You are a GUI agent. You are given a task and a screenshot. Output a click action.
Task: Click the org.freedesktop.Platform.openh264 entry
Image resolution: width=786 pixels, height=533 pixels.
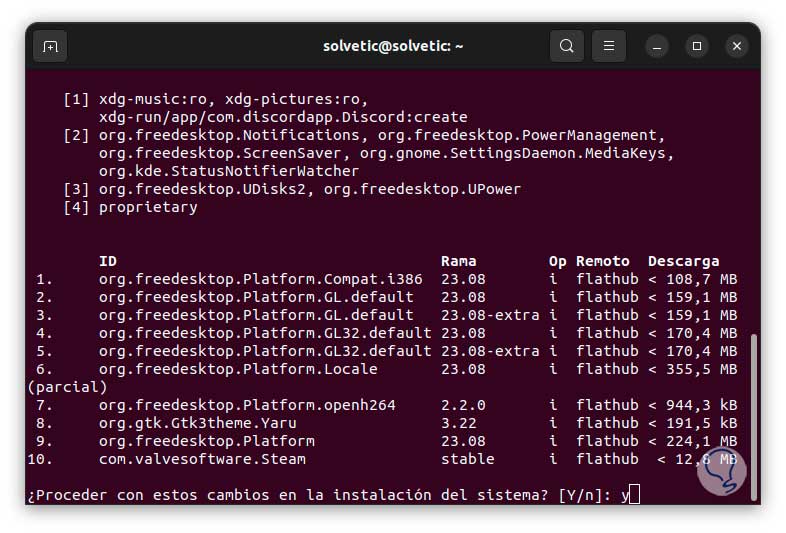pos(247,405)
